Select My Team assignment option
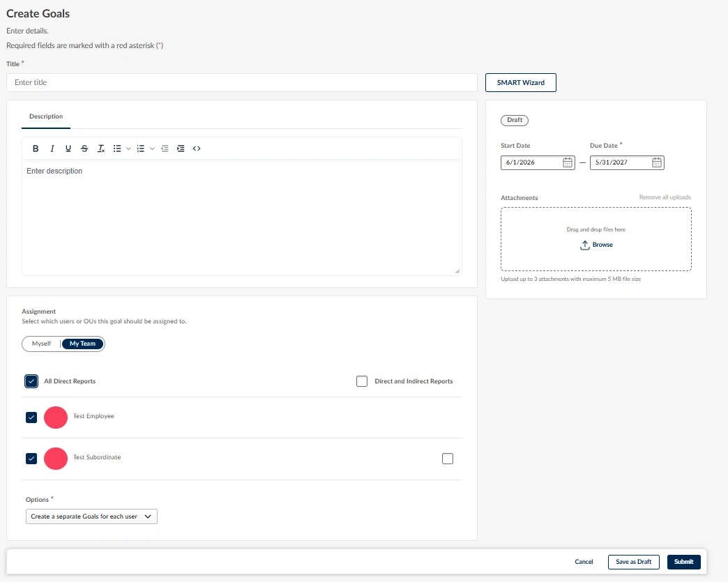 (83, 344)
